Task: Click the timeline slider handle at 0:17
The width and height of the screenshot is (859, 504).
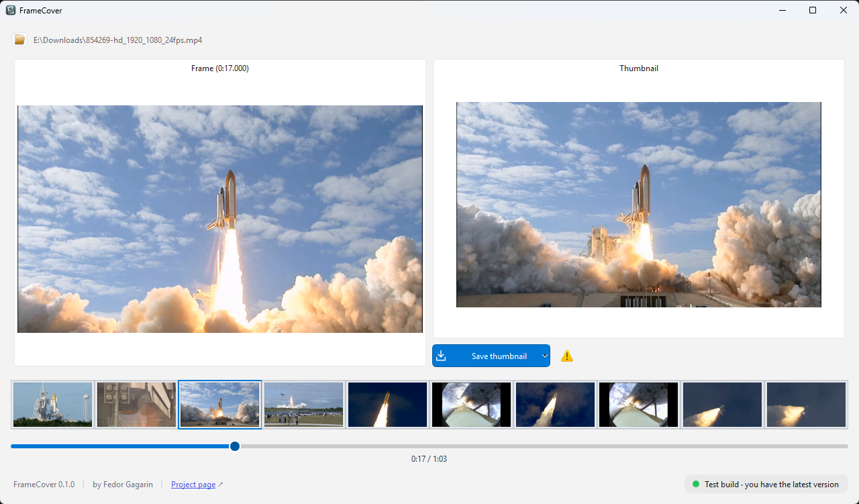Action: pos(235,446)
